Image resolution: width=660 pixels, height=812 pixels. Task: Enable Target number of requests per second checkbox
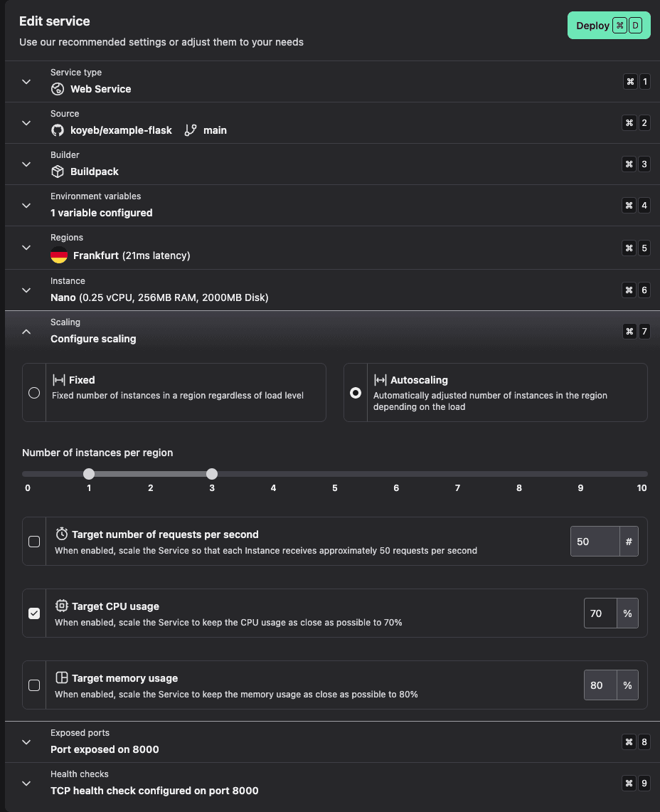[34, 542]
